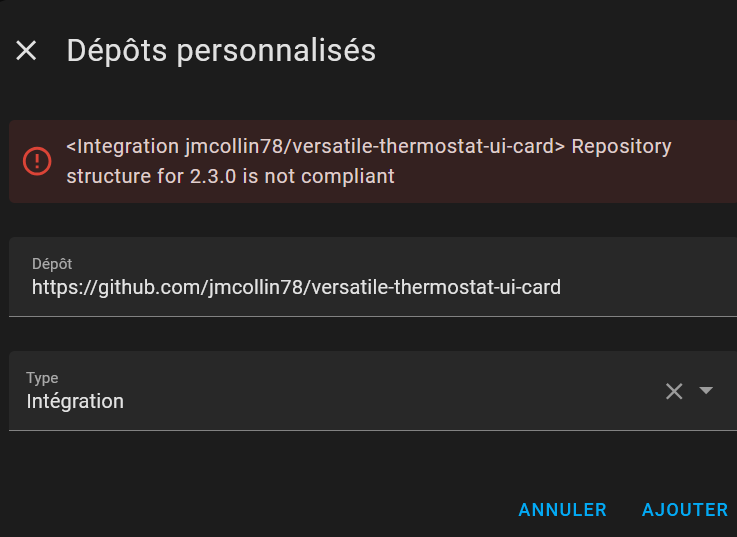Click the Intégration selected value

click(75, 402)
